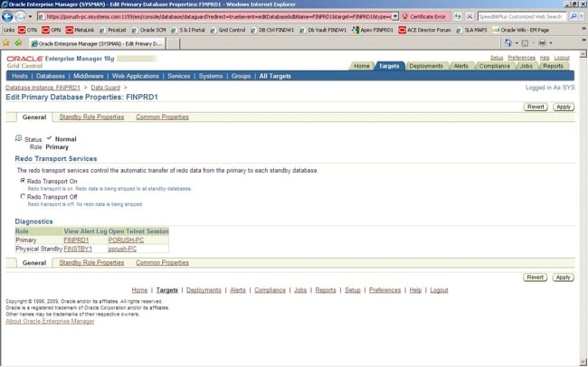Image resolution: width=588 pixels, height=367 pixels.
Task: Open the S & I Portal favorite
Action: (x=188, y=30)
